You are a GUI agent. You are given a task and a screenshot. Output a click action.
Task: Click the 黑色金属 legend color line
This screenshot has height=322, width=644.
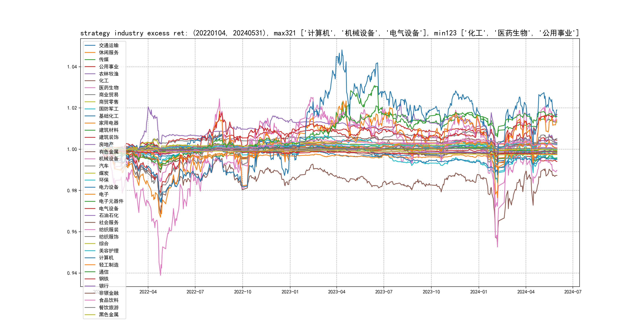point(90,314)
